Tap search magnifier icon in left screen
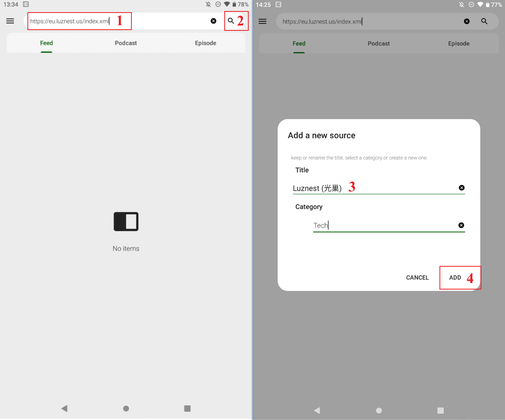 pyautogui.click(x=231, y=21)
